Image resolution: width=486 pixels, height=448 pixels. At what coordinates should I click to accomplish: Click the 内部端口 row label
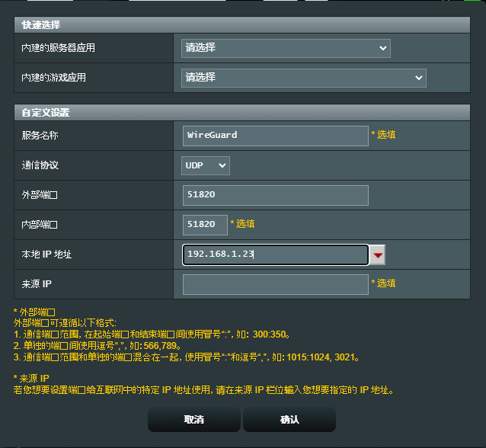coord(40,225)
